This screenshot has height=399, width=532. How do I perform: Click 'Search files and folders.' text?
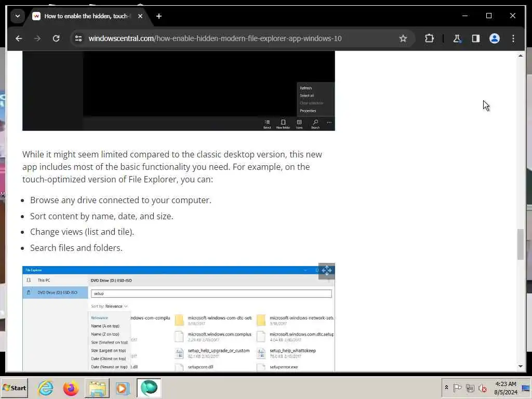tap(76, 248)
